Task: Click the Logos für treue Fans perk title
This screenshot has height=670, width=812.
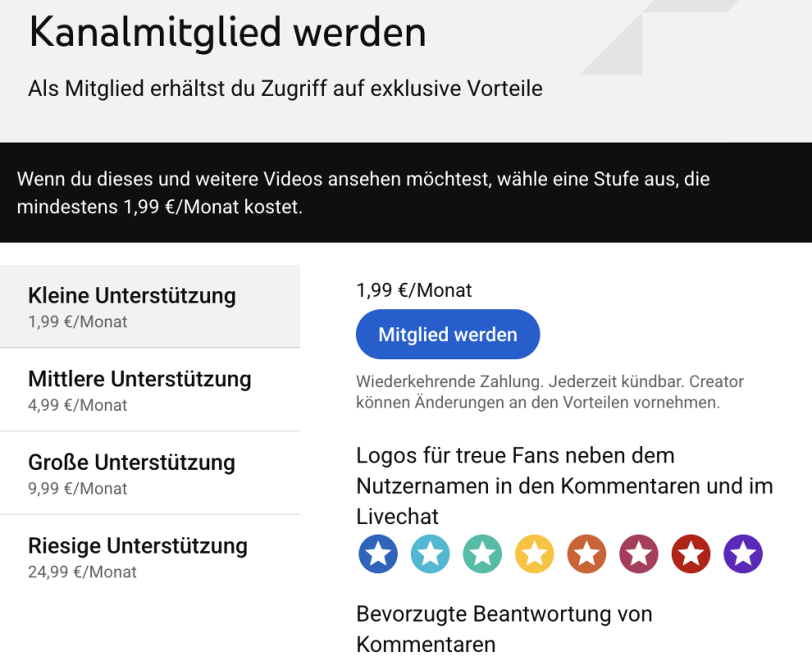Action: point(564,485)
